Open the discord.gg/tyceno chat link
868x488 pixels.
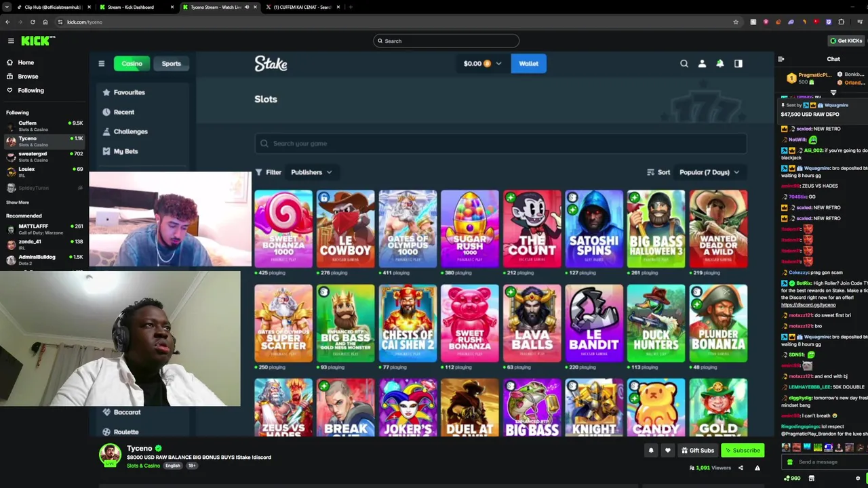(x=808, y=305)
